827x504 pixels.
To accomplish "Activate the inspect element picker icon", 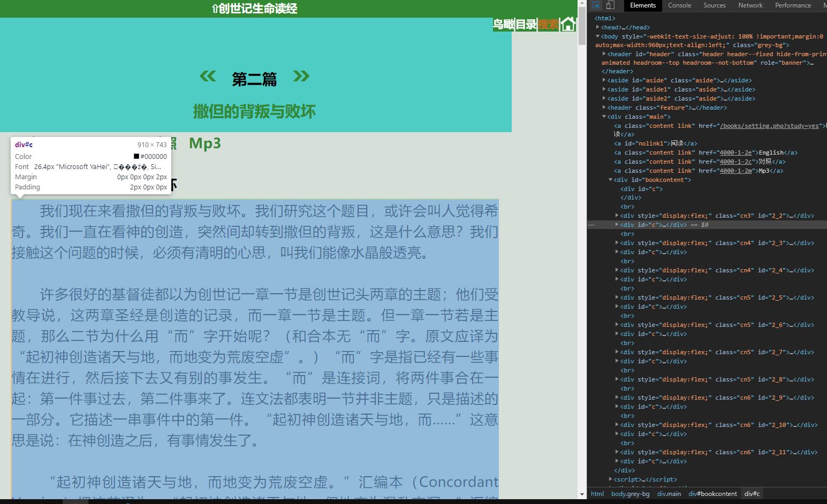I will coord(596,5).
